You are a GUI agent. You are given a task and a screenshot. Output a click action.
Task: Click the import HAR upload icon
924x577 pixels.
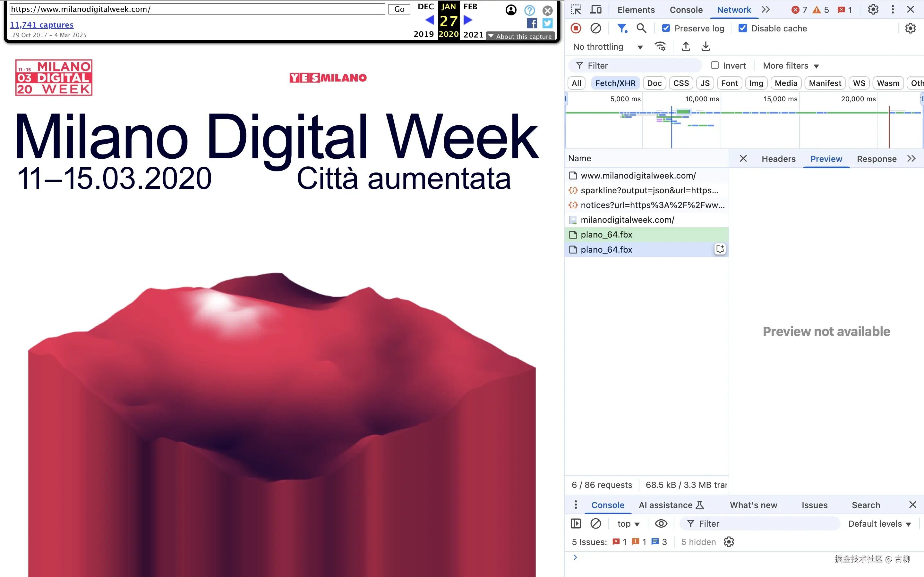pos(686,46)
